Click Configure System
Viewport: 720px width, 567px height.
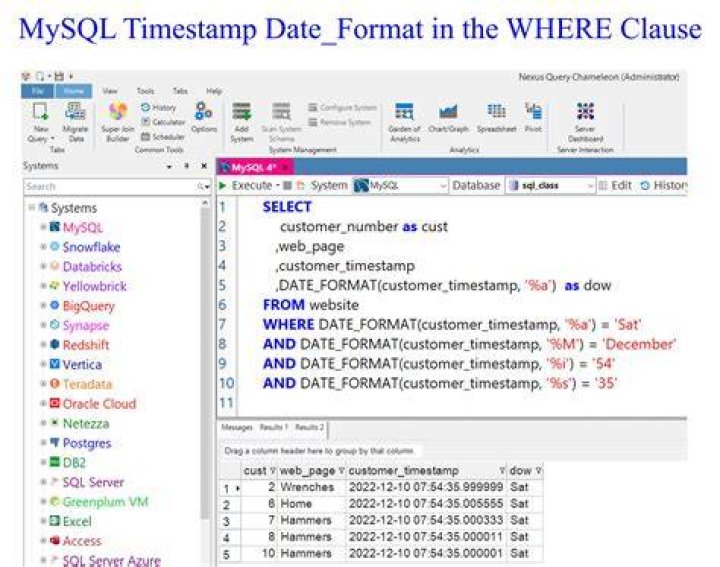point(343,107)
